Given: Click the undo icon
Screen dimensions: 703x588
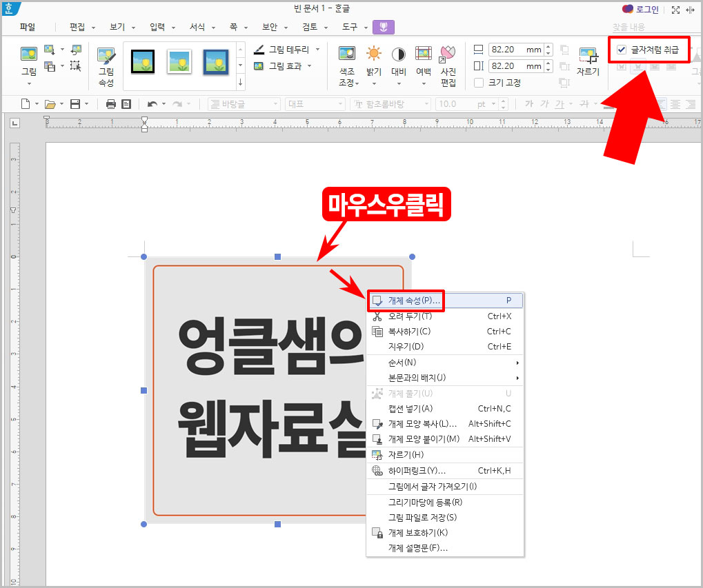Looking at the screenshot, I should [150, 103].
